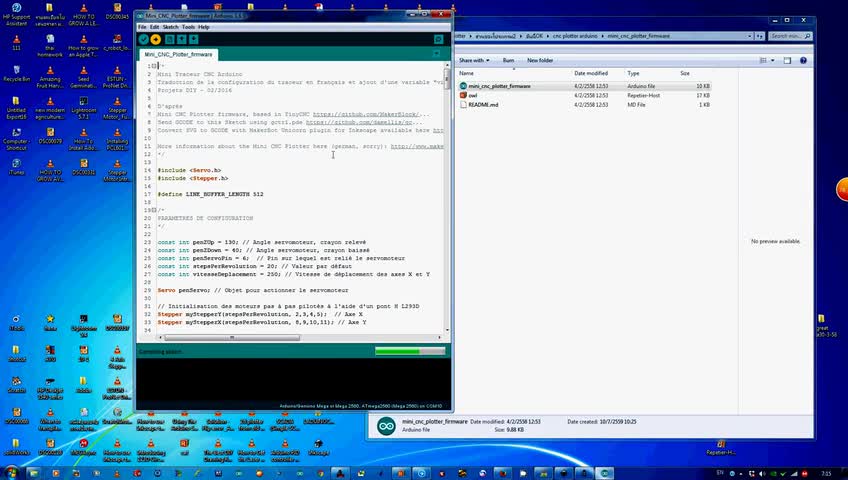This screenshot has height=480, width=848.
Task: Open the File menu in Arduino
Action: click(x=142, y=27)
